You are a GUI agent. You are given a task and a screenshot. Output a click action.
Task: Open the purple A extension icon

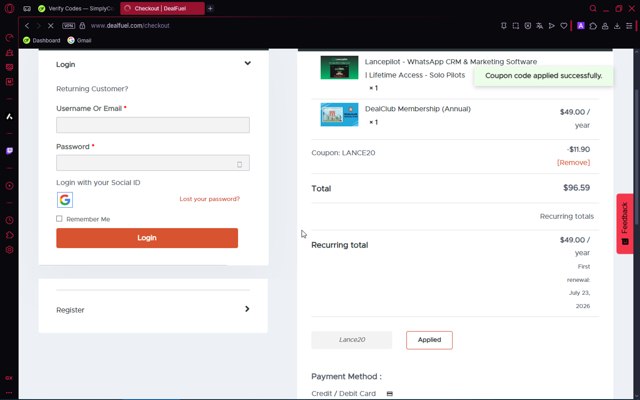coord(581,26)
